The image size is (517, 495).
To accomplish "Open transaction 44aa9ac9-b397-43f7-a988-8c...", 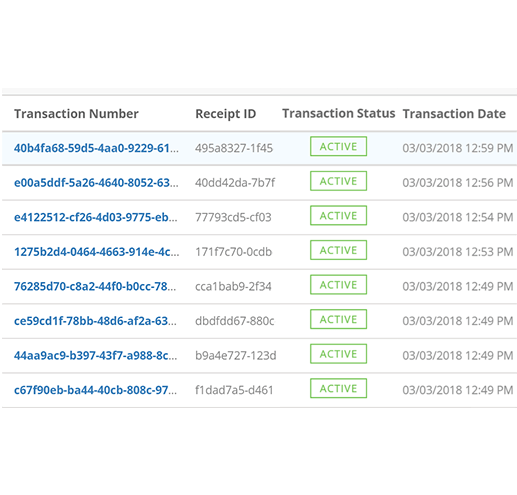I will pyautogui.click(x=96, y=356).
